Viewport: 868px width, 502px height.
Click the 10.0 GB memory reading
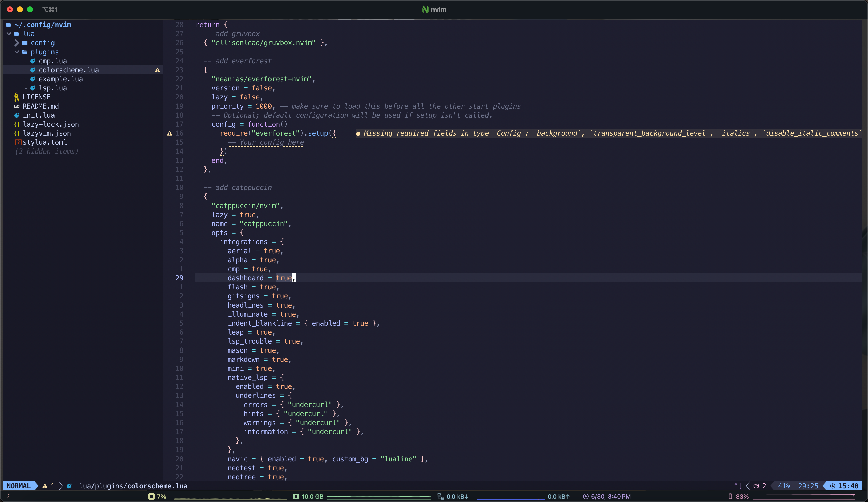313,496
